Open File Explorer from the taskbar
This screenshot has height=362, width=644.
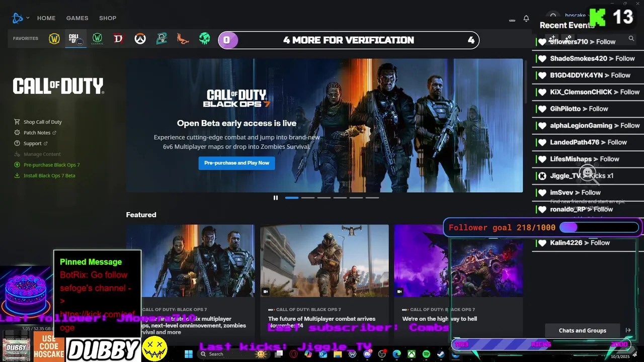[x=338, y=354]
